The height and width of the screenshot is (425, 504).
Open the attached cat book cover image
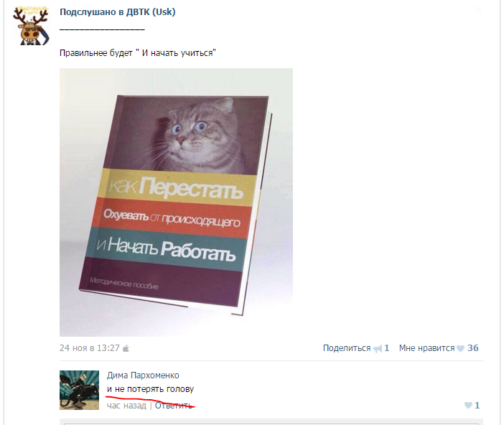[176, 202]
